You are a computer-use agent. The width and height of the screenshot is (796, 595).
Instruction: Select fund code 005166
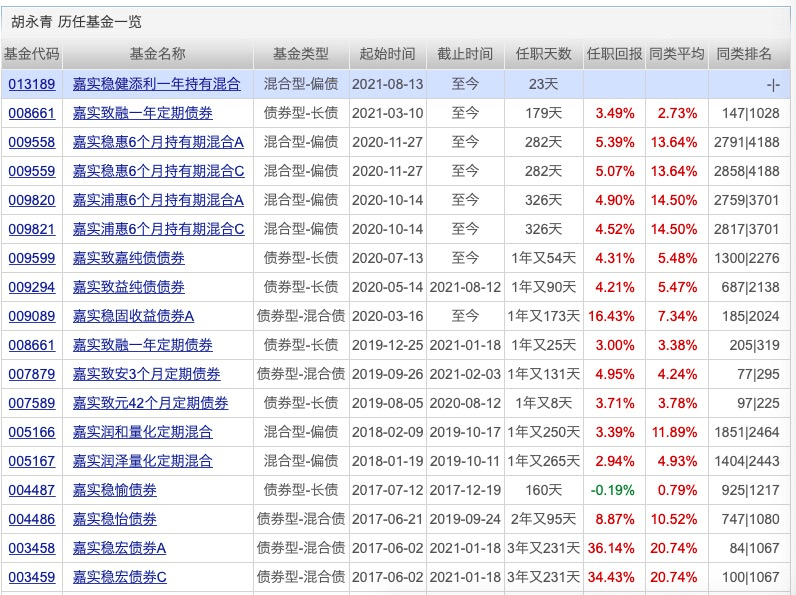pyautogui.click(x=32, y=432)
